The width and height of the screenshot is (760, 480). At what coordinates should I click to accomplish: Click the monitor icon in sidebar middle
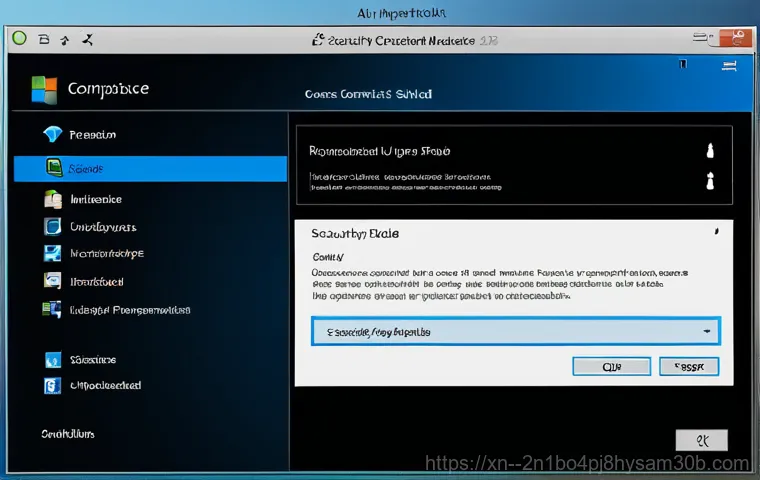pyautogui.click(x=53, y=281)
